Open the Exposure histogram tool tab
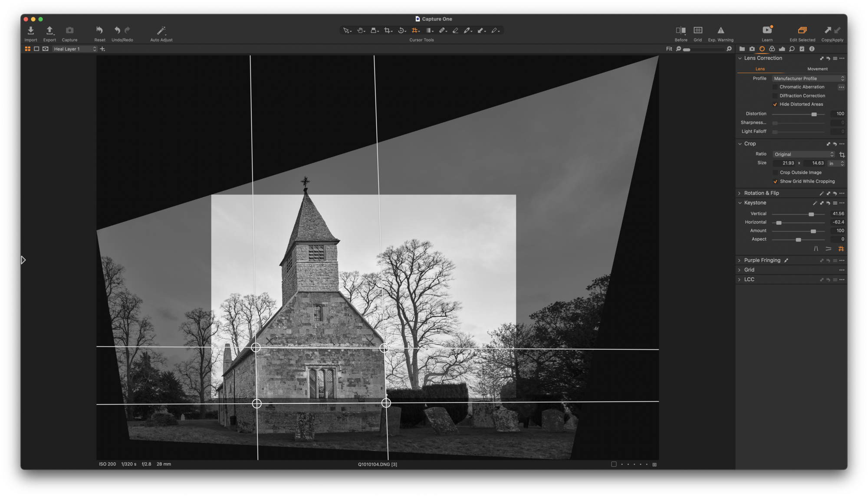 782,49
